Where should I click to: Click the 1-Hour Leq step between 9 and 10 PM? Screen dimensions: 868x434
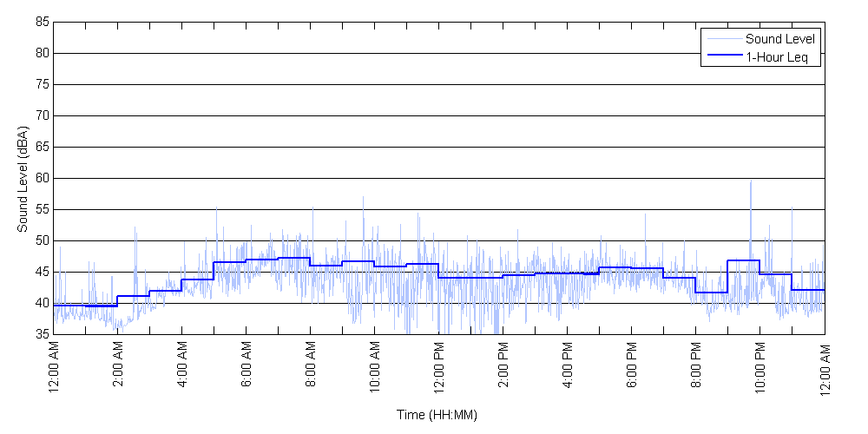pyautogui.click(x=744, y=260)
